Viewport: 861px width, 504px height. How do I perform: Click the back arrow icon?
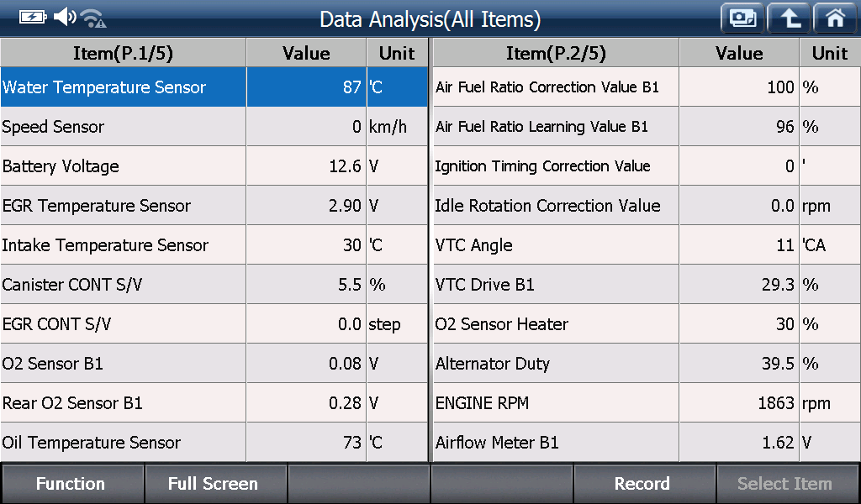click(789, 18)
